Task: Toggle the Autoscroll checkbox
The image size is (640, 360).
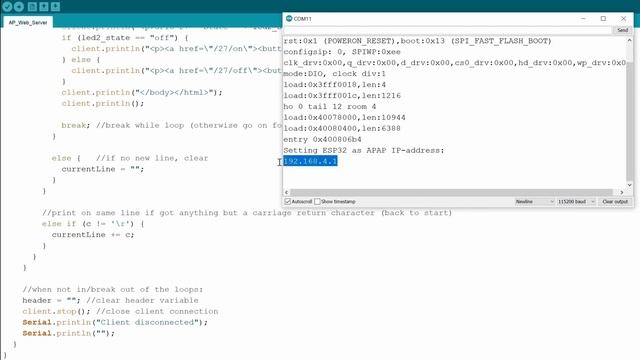Action: [x=287, y=202]
